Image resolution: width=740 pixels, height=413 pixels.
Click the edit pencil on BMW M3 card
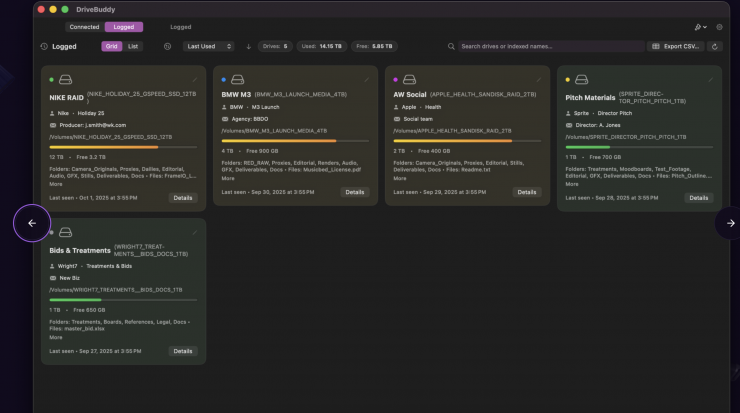coord(366,79)
